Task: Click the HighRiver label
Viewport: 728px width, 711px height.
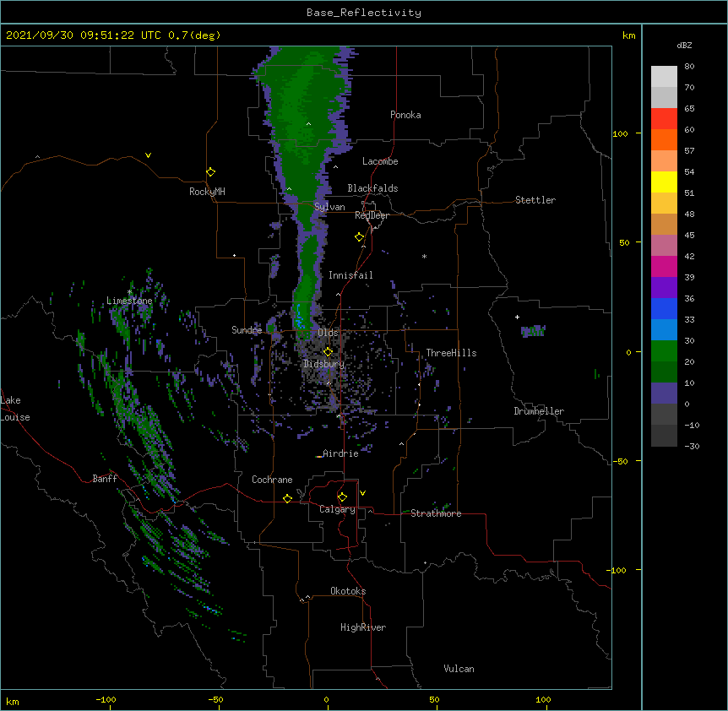Action: [x=363, y=627]
